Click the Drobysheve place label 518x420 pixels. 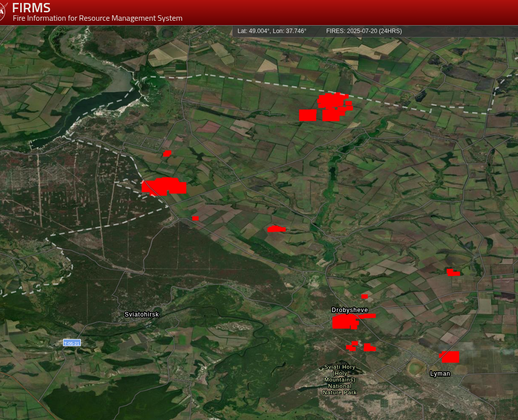click(349, 310)
